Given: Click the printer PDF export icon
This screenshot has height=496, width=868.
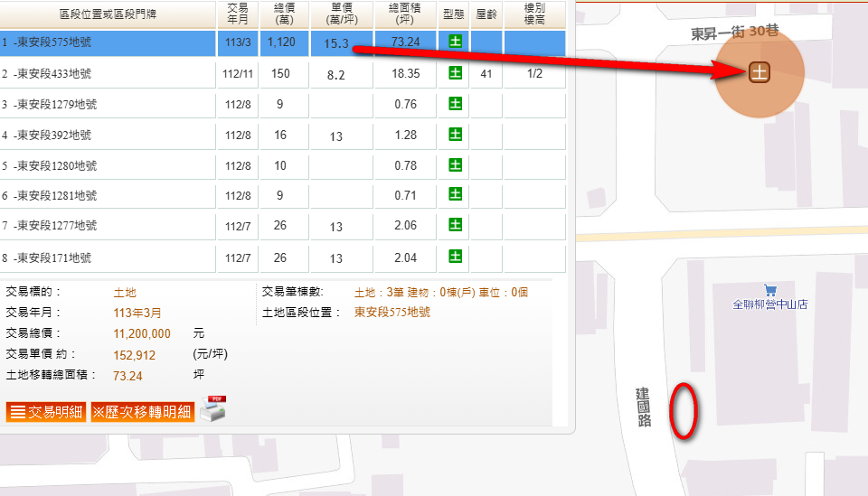Looking at the screenshot, I should [213, 408].
